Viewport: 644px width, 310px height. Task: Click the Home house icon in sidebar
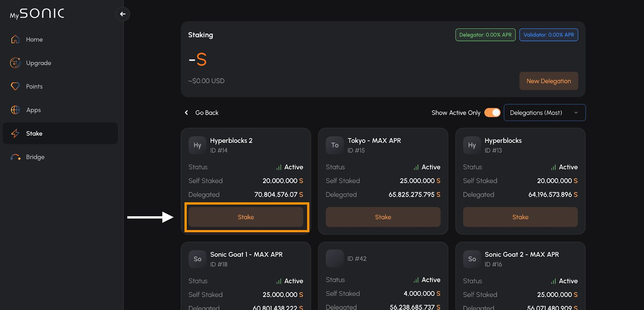tap(15, 39)
